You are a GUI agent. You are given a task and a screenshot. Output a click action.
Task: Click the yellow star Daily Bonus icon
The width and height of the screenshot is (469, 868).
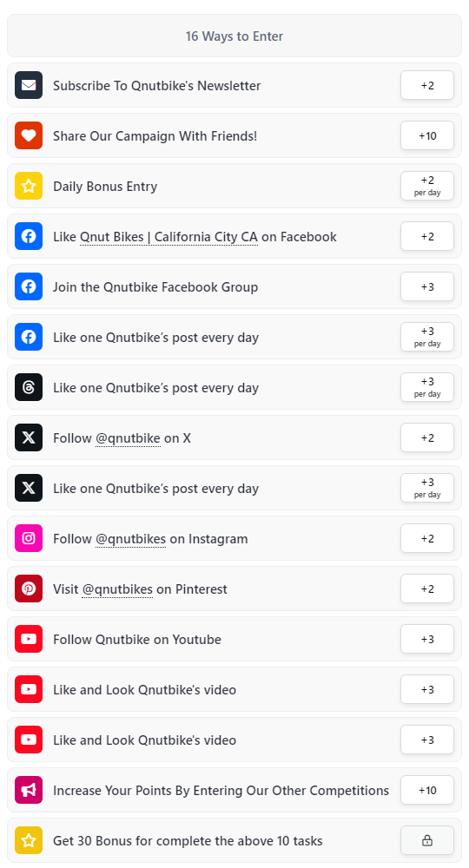coord(29,186)
